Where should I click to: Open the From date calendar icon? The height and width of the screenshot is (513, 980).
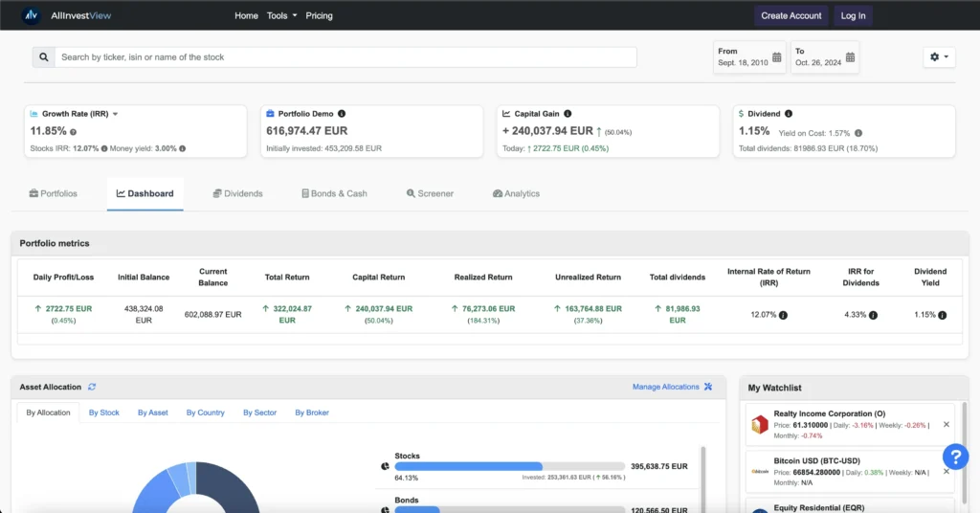point(776,56)
